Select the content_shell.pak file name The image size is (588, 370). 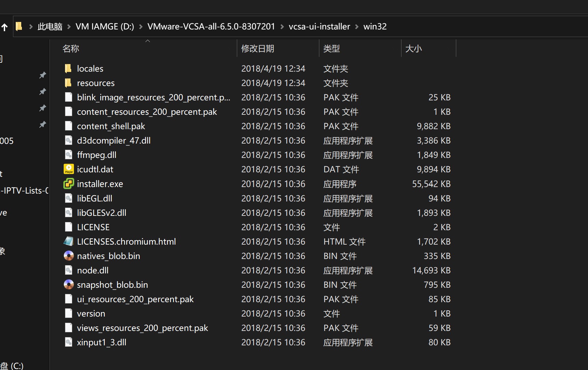click(x=111, y=126)
